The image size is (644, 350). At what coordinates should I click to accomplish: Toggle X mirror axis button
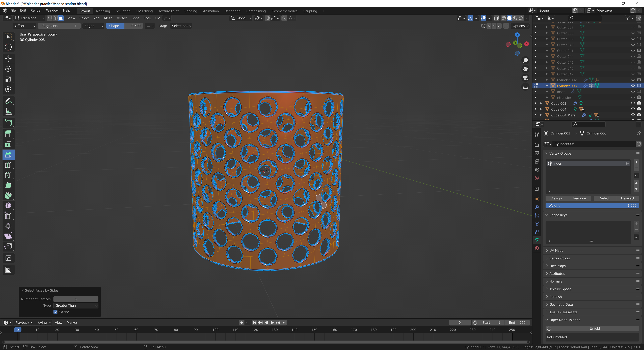[489, 26]
